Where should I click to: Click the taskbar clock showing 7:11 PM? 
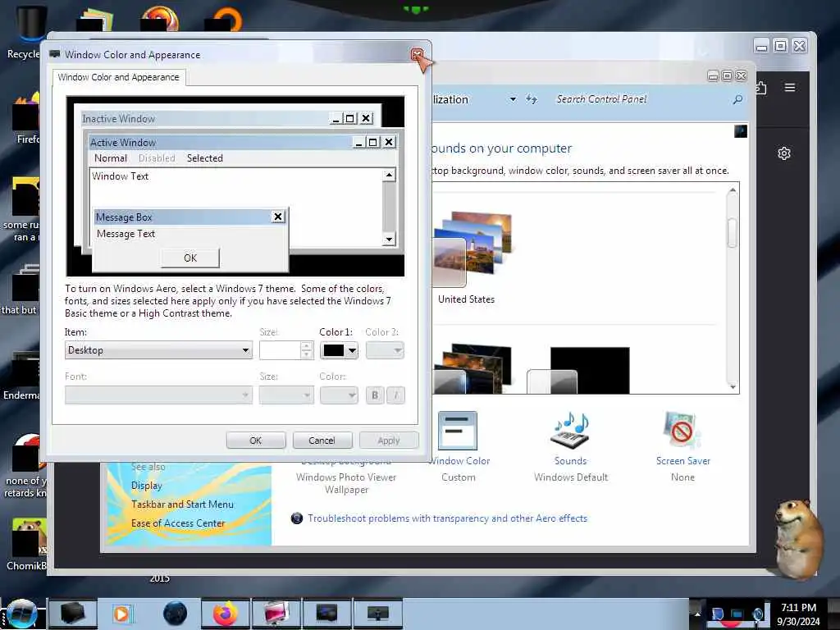pyautogui.click(x=798, y=614)
